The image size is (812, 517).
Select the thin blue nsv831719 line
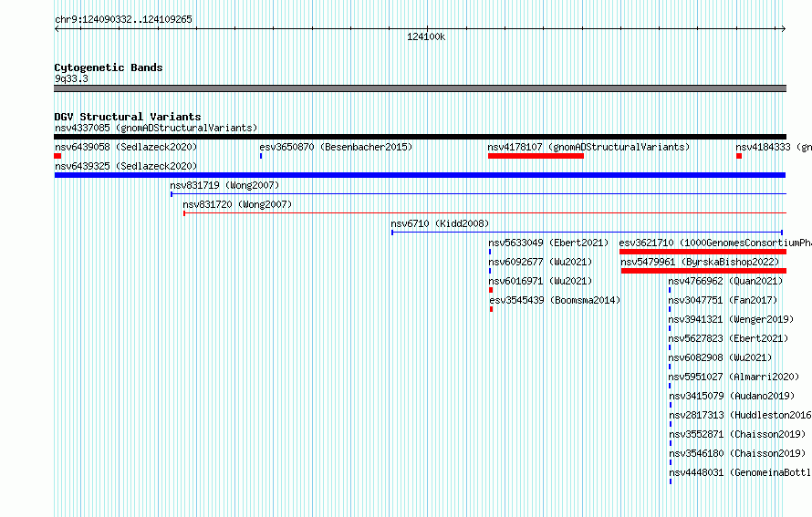[x=478, y=194]
